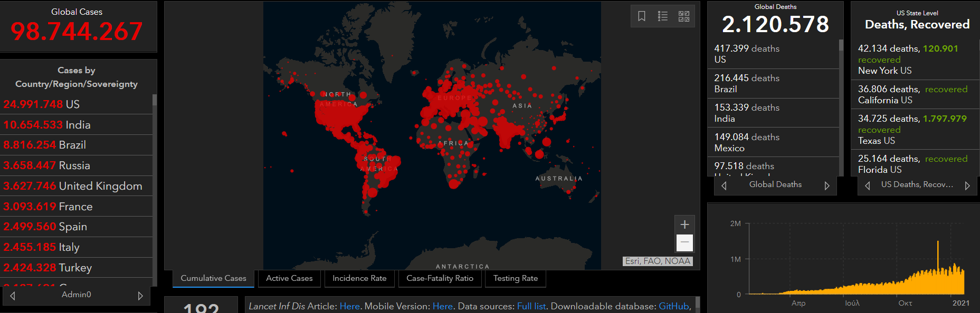Open the data sources Full list link
Screen dimensions: 980x313
click(531, 306)
